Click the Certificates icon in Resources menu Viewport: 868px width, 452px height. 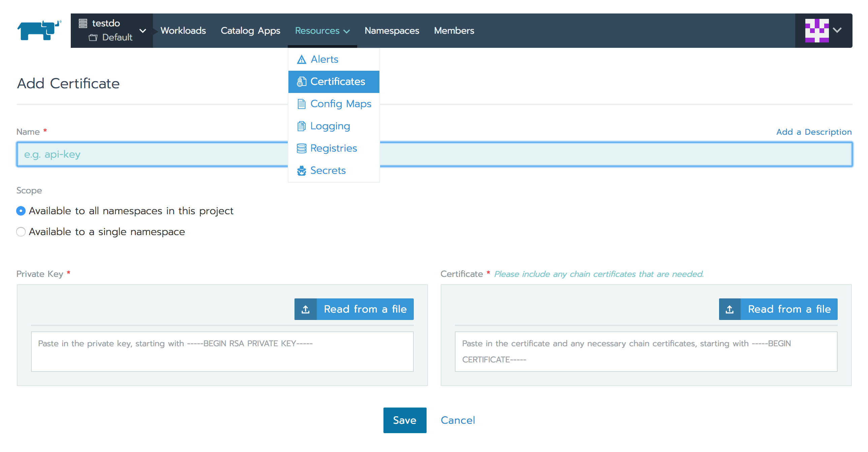coord(301,82)
